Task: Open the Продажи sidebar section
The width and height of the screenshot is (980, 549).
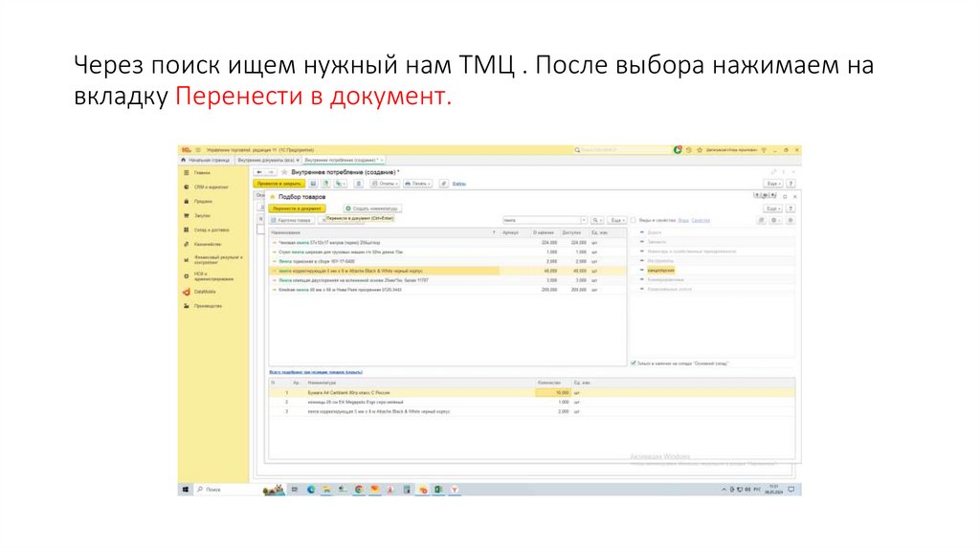Action: point(203,202)
